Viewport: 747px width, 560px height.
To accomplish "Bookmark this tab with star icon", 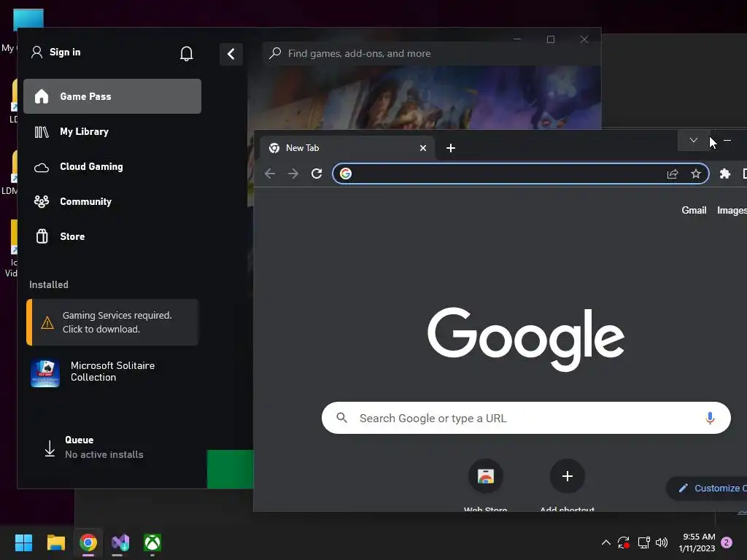I will click(695, 174).
